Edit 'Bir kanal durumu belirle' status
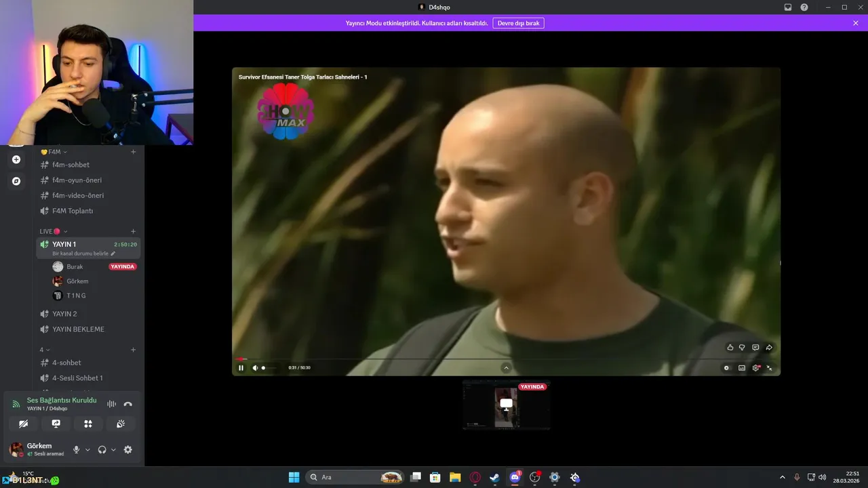The image size is (868, 488). (84, 253)
